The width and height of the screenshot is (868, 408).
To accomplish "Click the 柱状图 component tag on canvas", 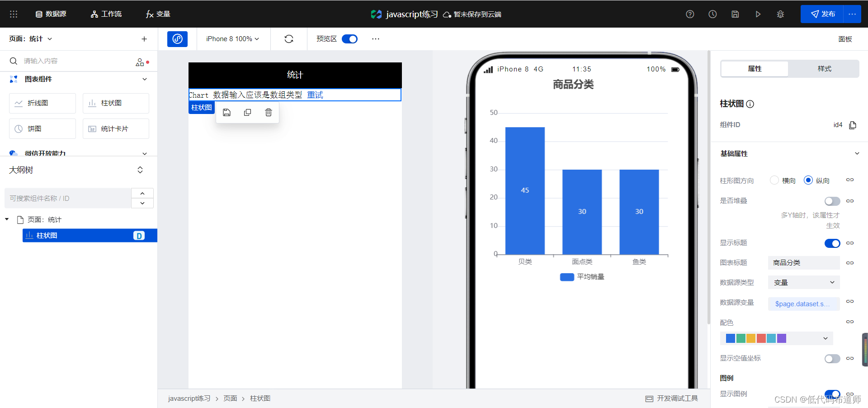I will pyautogui.click(x=202, y=108).
